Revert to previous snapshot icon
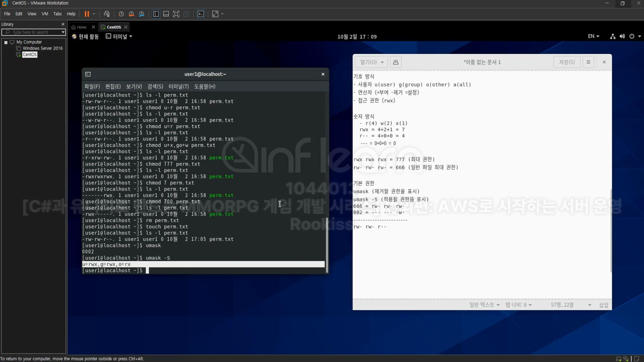This screenshot has height=362, width=644. (x=131, y=14)
